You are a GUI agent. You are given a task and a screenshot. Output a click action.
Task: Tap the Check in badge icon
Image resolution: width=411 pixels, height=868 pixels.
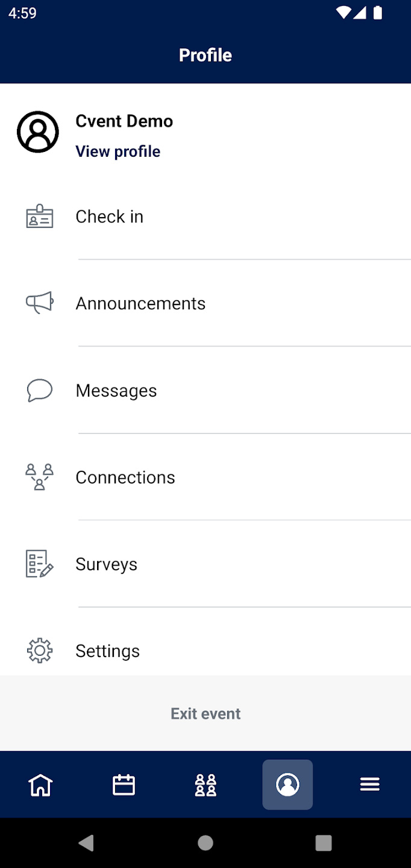(40, 217)
